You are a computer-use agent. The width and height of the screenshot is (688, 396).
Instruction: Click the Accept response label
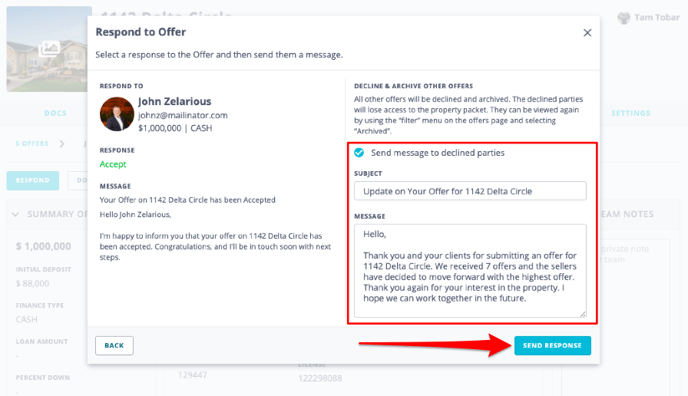tap(113, 164)
